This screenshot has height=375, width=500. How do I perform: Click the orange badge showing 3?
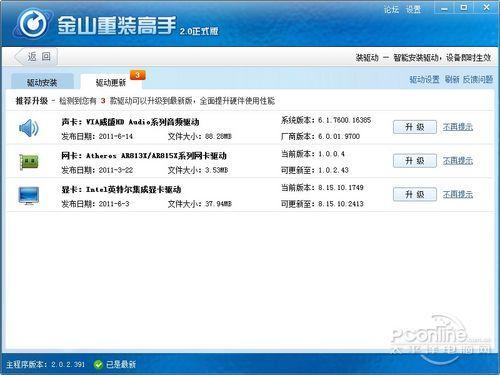coord(138,75)
